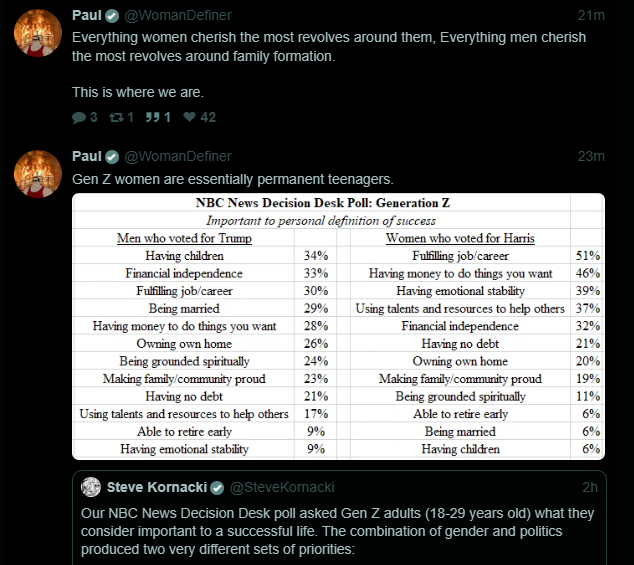Open Paul's avatar on the second tweet
The width and height of the screenshot is (634, 565).
coord(38,174)
